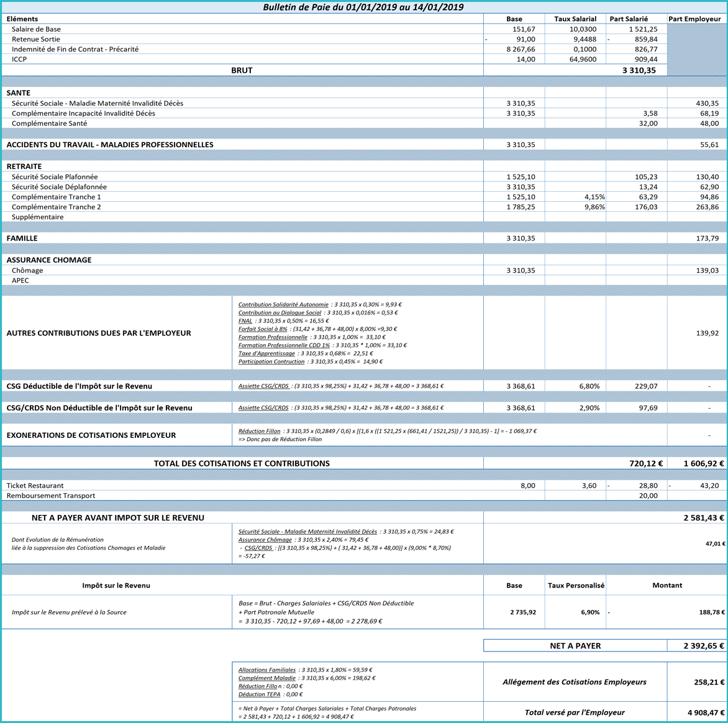728x723 pixels.
Task: Click the SANTE section heading
Action: point(18,93)
